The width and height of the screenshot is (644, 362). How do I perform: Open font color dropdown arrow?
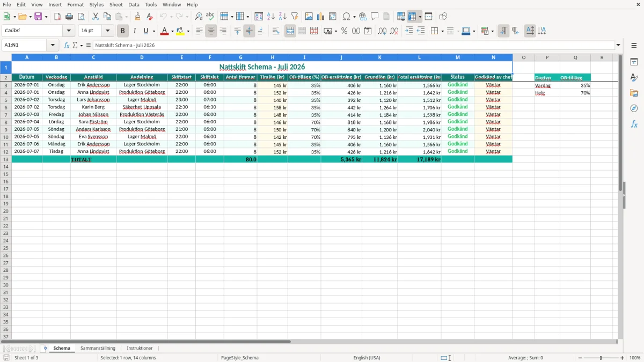[x=172, y=31]
